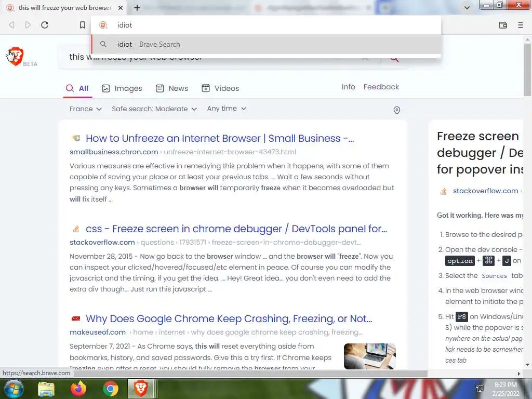The height and width of the screenshot is (399, 532).
Task: Open 'Why Does Google Chrome Keep Crashing' result
Action: tap(229, 318)
